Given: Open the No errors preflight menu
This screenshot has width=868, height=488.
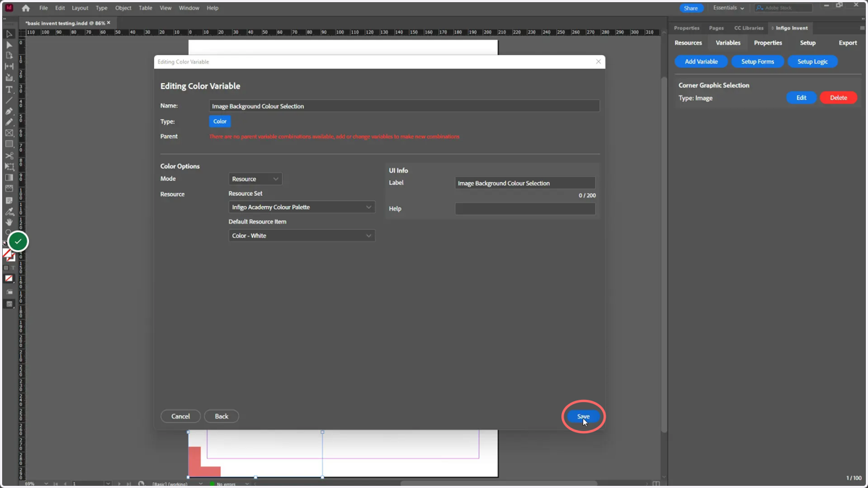Looking at the screenshot, I should pos(247,484).
